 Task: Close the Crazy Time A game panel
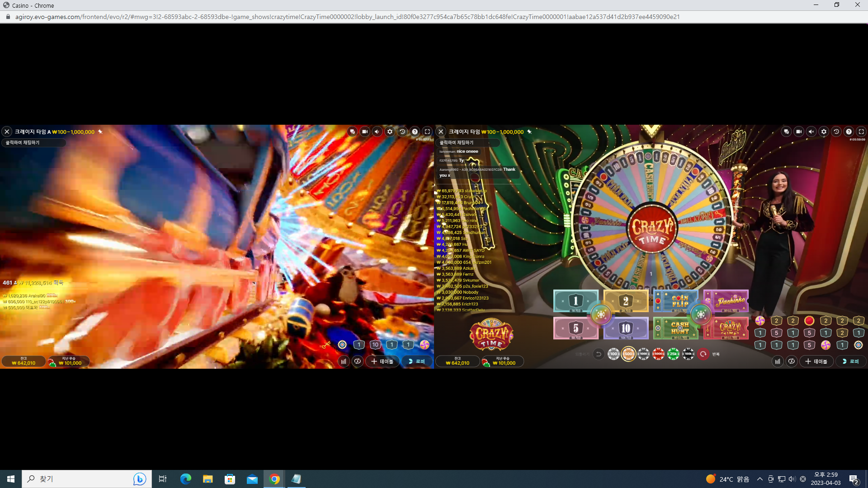click(7, 131)
